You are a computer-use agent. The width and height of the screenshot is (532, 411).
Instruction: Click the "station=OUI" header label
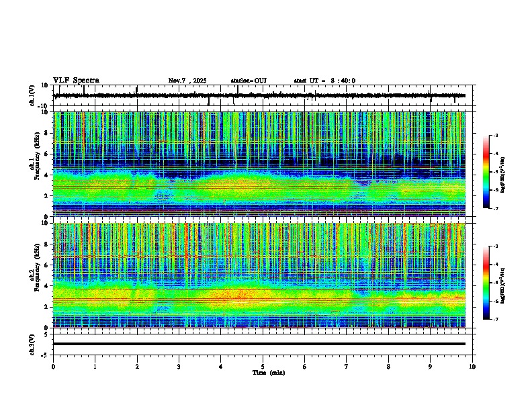(x=249, y=81)
